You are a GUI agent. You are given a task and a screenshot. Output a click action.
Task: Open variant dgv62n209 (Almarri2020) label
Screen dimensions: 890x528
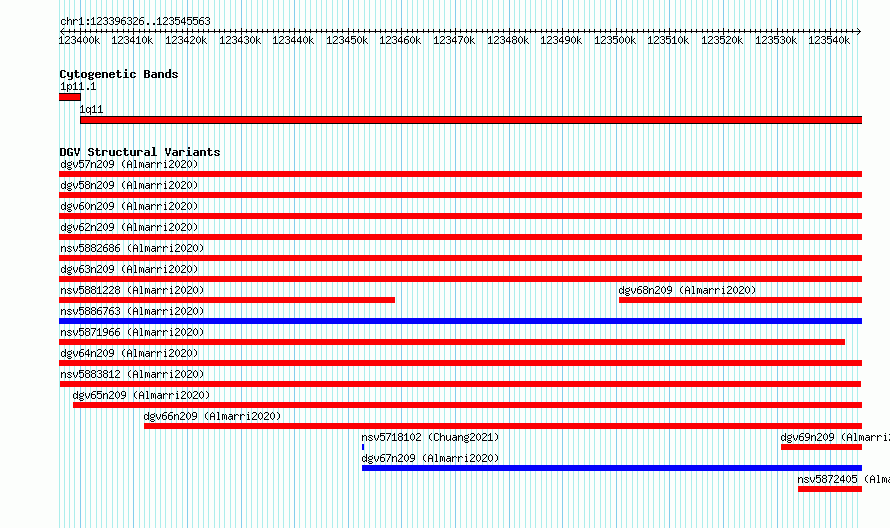point(129,227)
